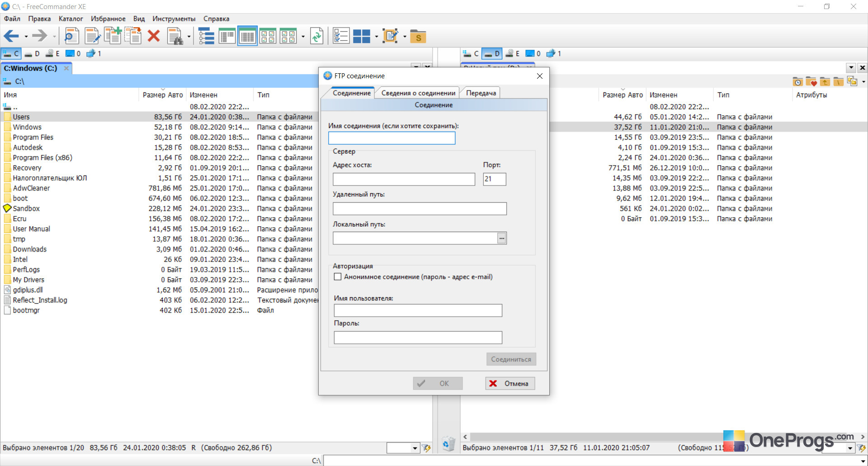This screenshot has height=466, width=868.
Task: Open the file viewer icon with magnifier
Action: click(71, 36)
